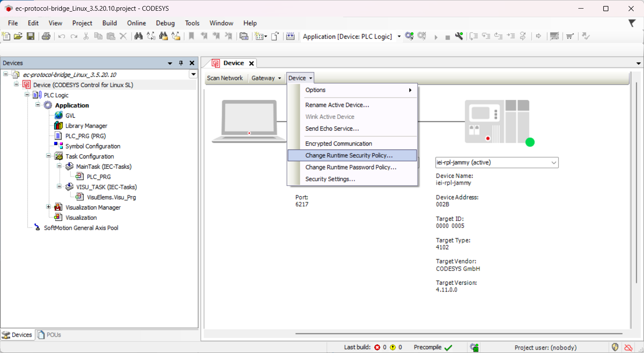Viewport: 644px width, 353px height.
Task: Select Change Runtime Security Policy menu entry
Action: tap(352, 155)
